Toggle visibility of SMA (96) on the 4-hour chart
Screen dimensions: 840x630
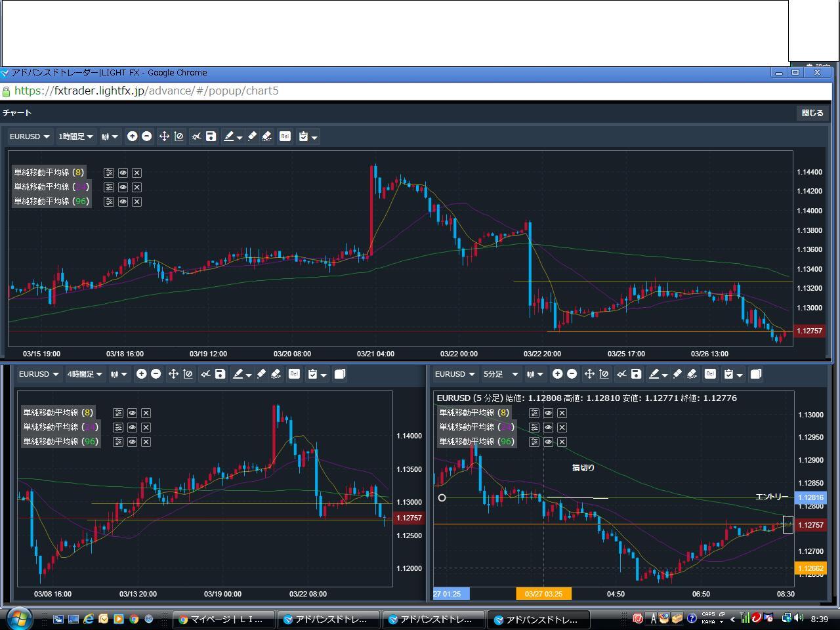click(x=132, y=442)
